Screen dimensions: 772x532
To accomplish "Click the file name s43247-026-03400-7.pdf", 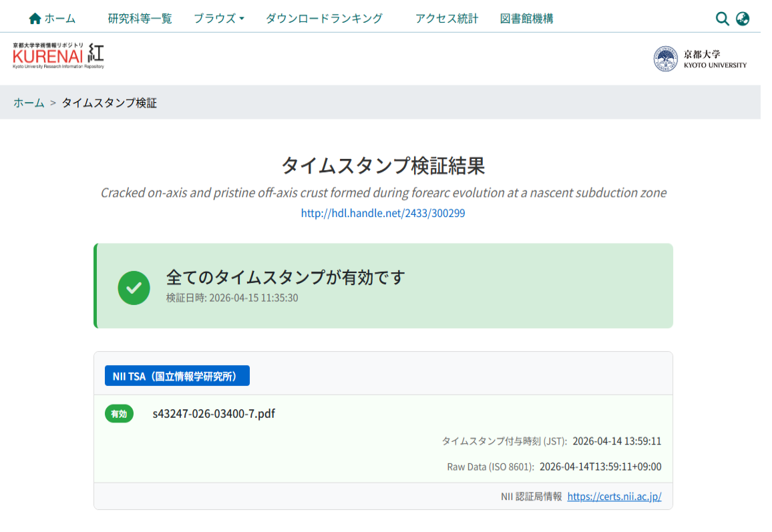I will 214,414.
